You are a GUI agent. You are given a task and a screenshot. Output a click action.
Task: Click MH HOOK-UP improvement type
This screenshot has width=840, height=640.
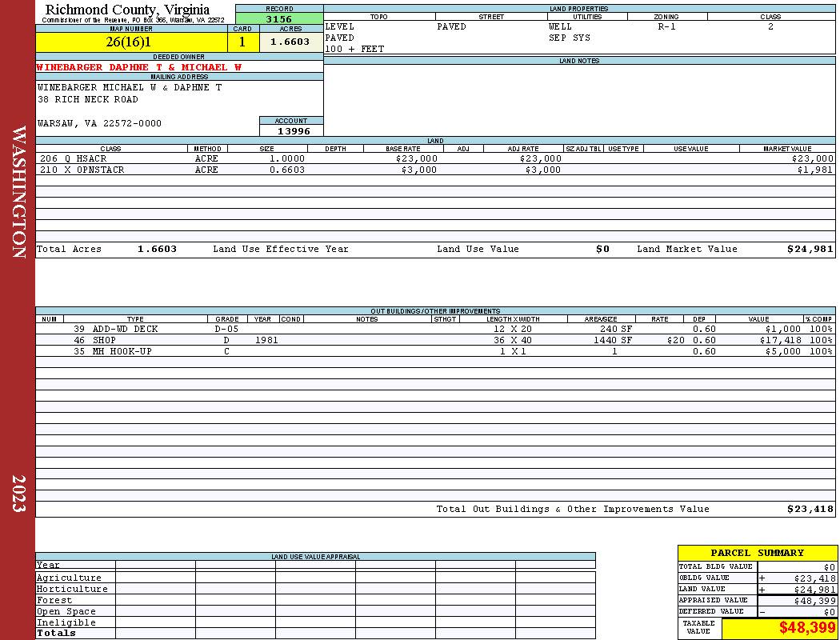point(122,352)
